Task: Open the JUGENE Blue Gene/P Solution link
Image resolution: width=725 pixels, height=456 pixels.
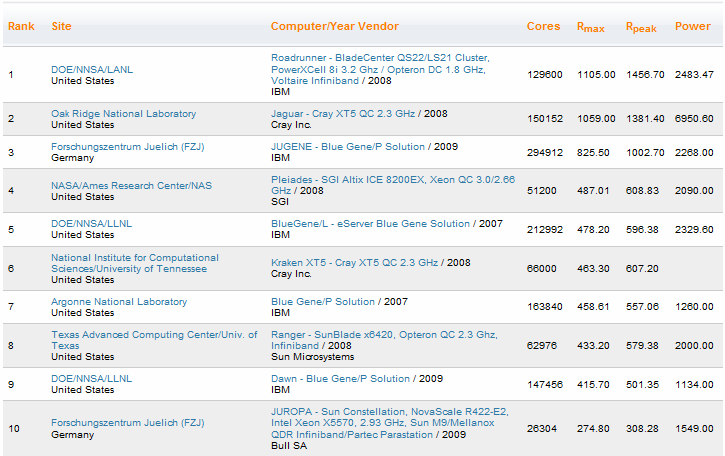Action: coord(348,147)
